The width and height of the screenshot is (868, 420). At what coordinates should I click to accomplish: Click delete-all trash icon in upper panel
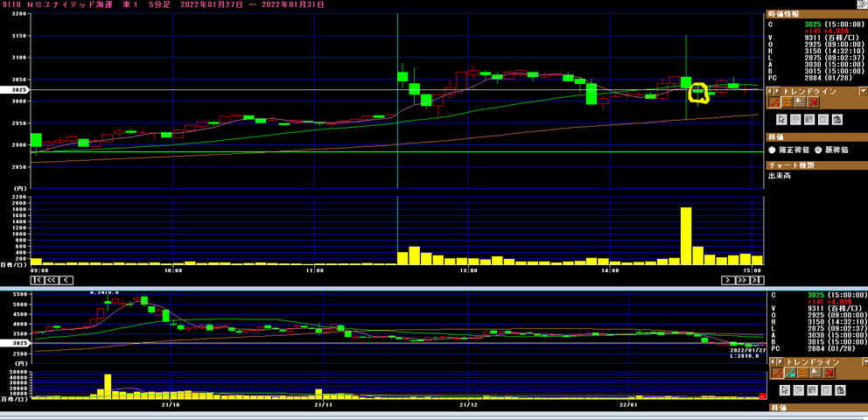tap(837, 119)
